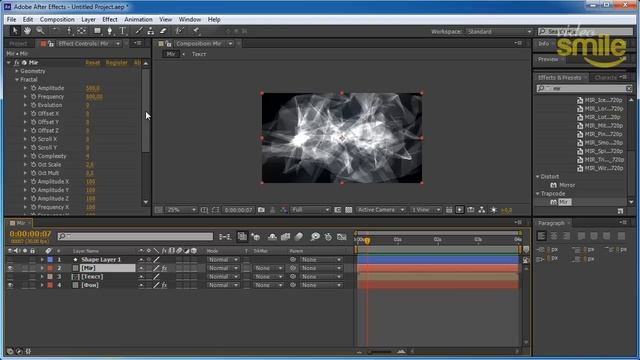Open Mode dropdown for Shape Layer 1
640x360 pixels.
(222, 260)
